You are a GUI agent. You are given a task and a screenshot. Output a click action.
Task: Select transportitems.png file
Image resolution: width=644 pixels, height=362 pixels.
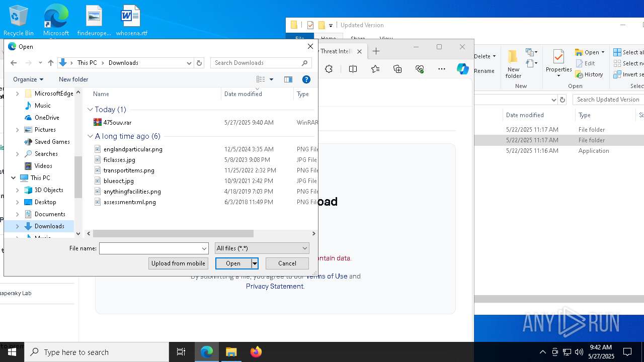pos(129,170)
